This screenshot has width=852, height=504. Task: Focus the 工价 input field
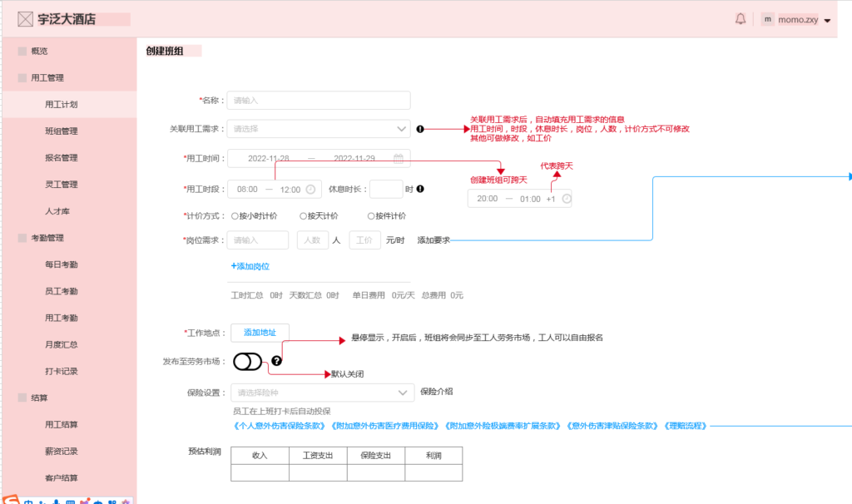[364, 240]
